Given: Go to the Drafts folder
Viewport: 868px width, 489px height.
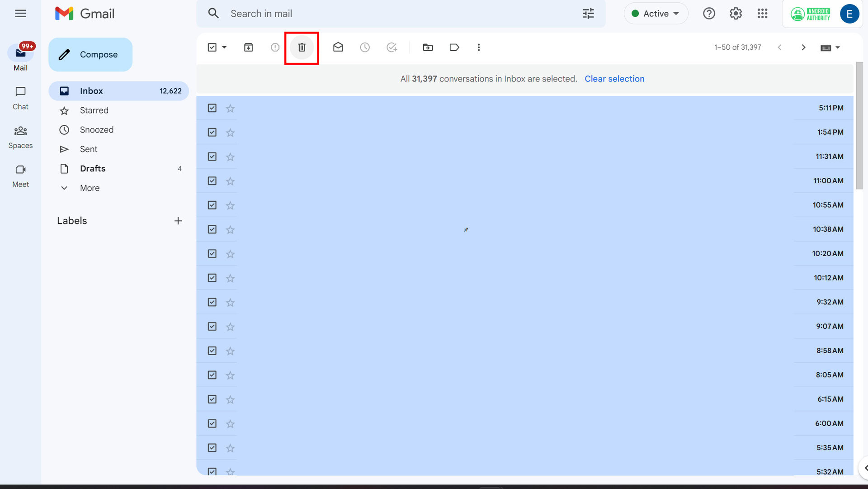Looking at the screenshot, I should tap(93, 169).
